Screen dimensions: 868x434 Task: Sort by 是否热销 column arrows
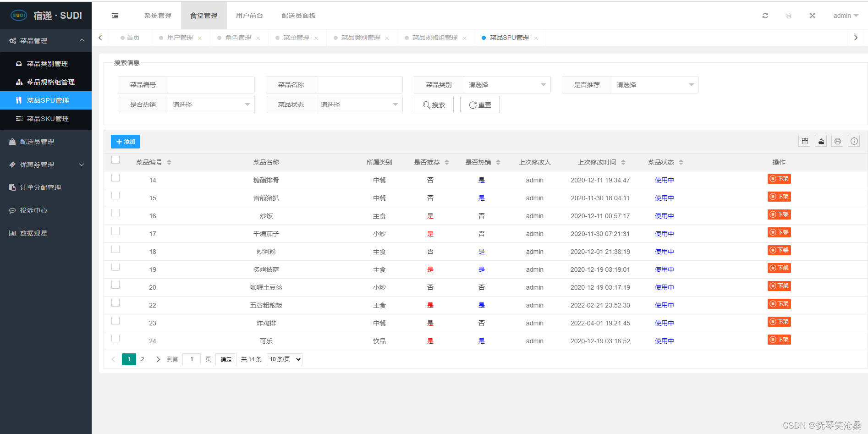pos(498,162)
